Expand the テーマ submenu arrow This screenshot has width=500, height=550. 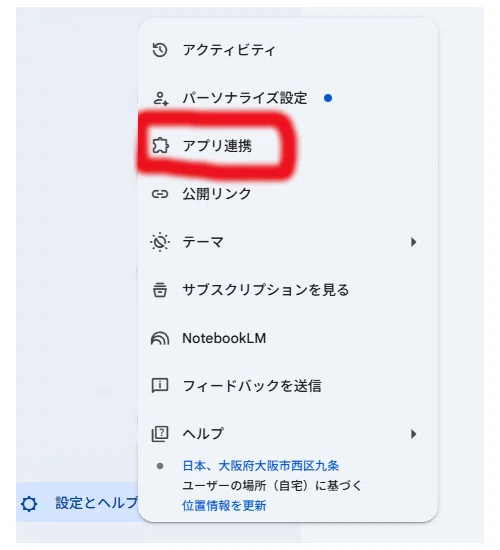pos(414,242)
